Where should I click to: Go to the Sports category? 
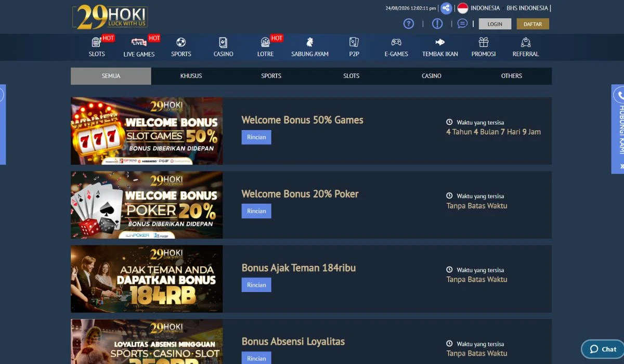click(181, 47)
